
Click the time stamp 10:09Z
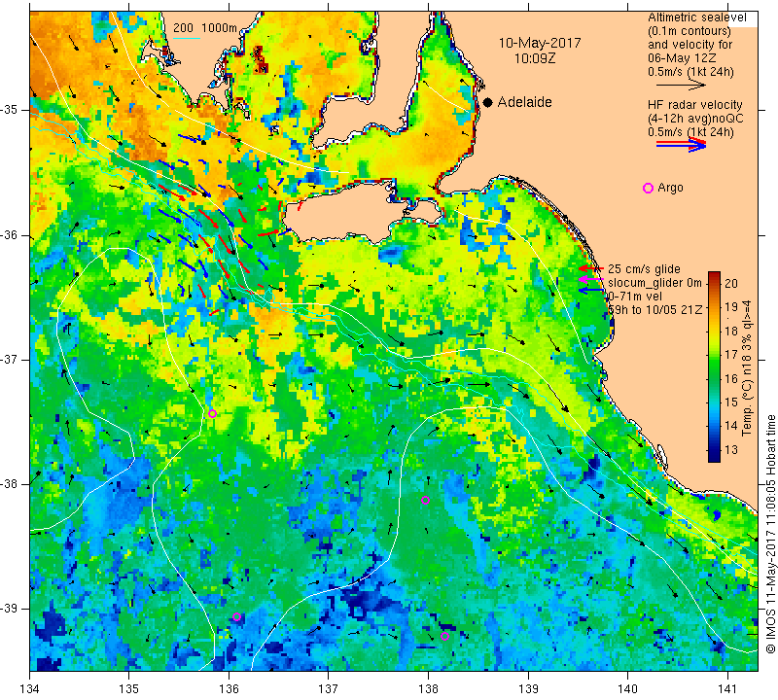535,58
